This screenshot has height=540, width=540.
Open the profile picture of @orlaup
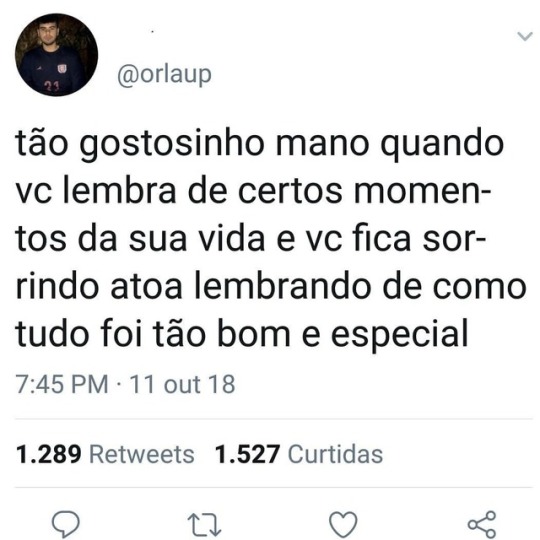(56, 55)
